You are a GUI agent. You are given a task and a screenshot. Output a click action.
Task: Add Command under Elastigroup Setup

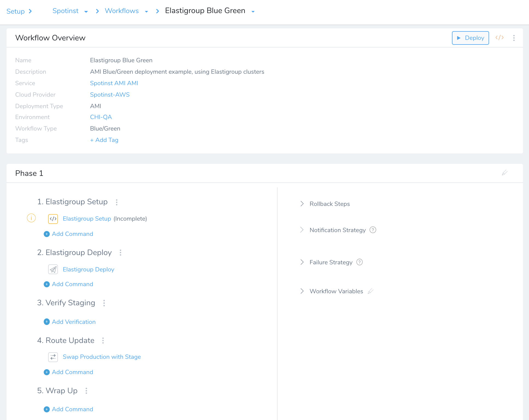[73, 234]
